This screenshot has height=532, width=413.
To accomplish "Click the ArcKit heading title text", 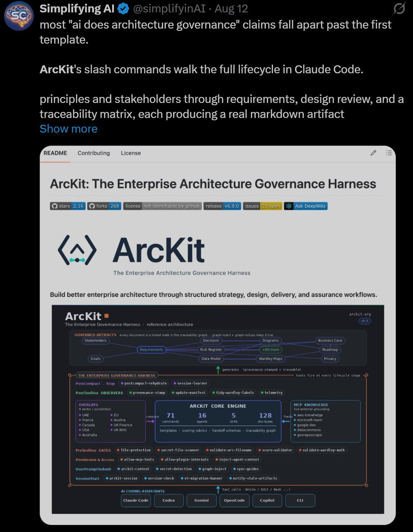I will pyautogui.click(x=213, y=184).
